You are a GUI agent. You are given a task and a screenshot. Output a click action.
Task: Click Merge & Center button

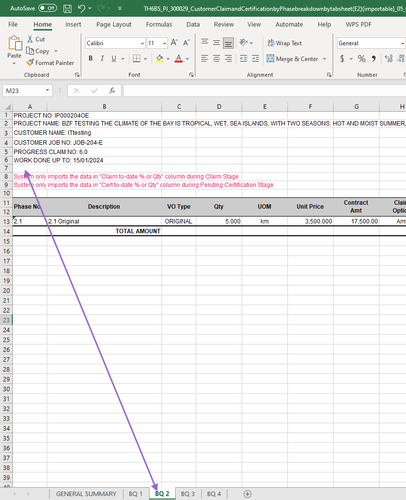pos(292,59)
